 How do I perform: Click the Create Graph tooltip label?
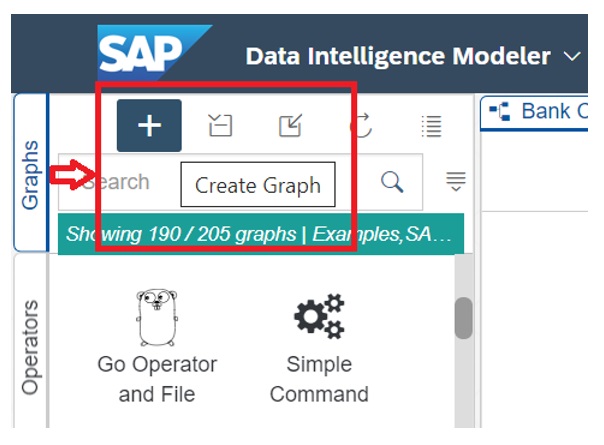pyautogui.click(x=258, y=185)
